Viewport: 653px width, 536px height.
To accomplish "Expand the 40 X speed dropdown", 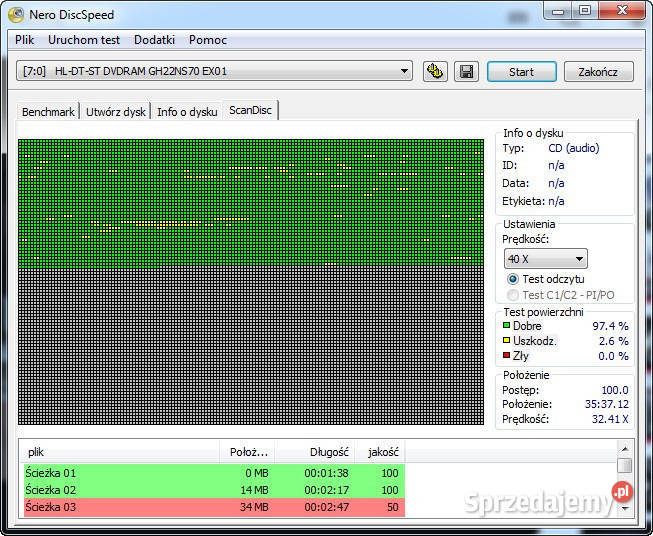I will click(545, 259).
